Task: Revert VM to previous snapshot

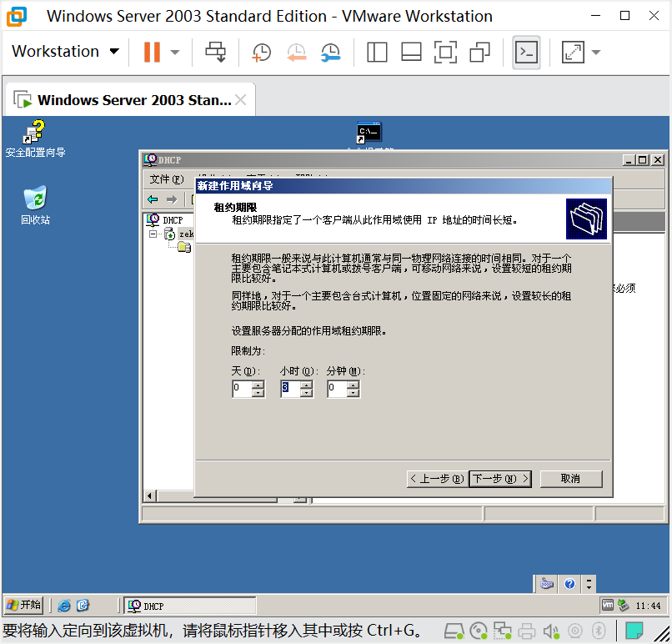Action: [296, 53]
